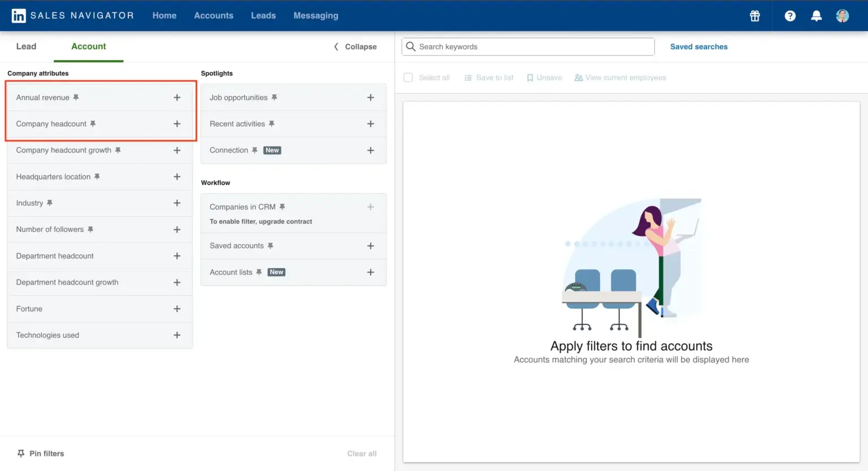Click the pin icon next to Companies in CRM
The width and height of the screenshot is (868, 471).
click(282, 207)
